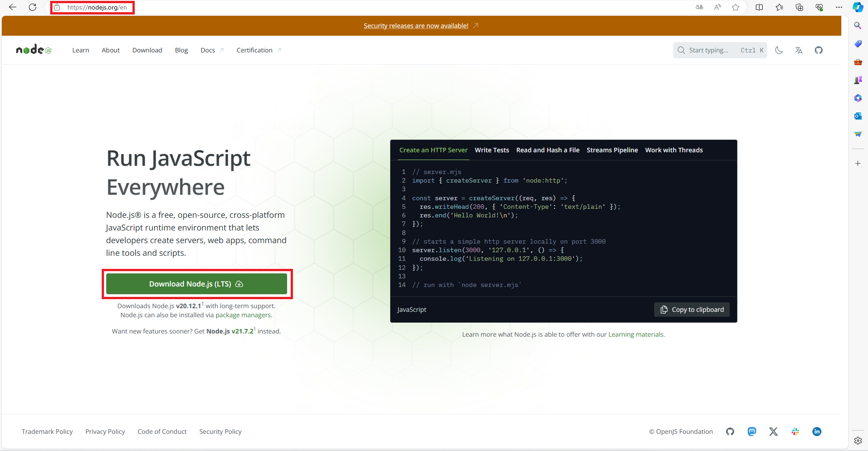Open Node.js GitHub icon in header

tap(819, 50)
